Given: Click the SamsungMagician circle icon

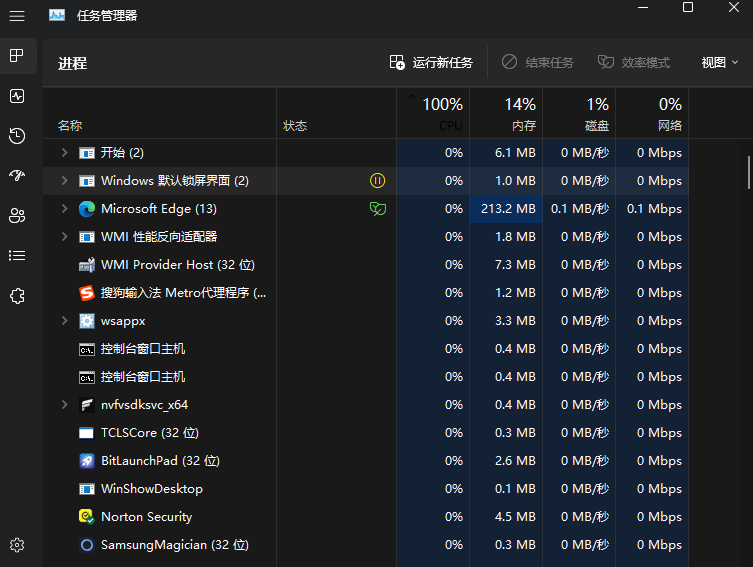Looking at the screenshot, I should [86, 545].
